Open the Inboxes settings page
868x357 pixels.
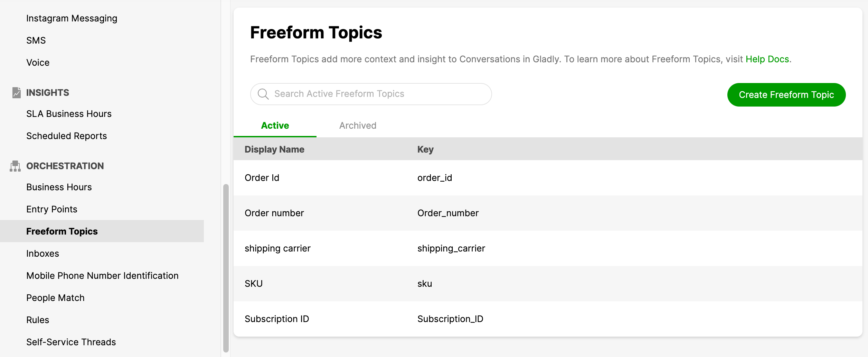tap(43, 254)
